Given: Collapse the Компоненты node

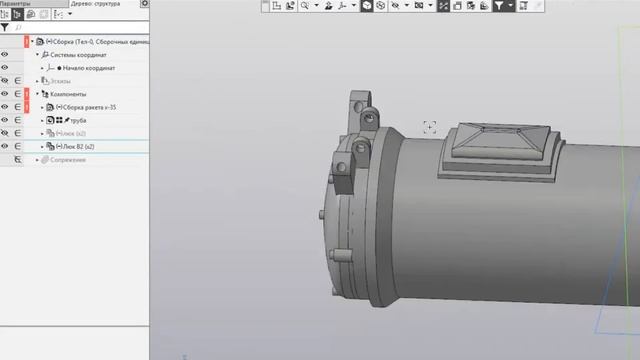Looking at the screenshot, I should (37, 94).
